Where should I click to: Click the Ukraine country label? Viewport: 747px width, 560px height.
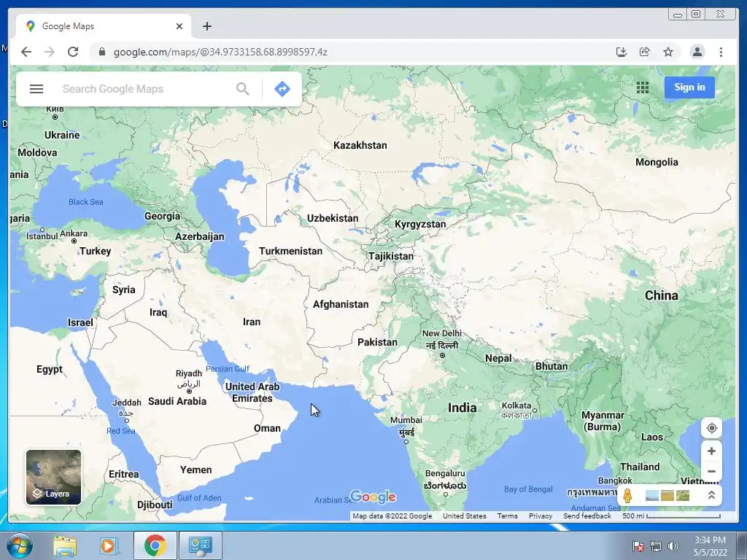pyautogui.click(x=62, y=135)
